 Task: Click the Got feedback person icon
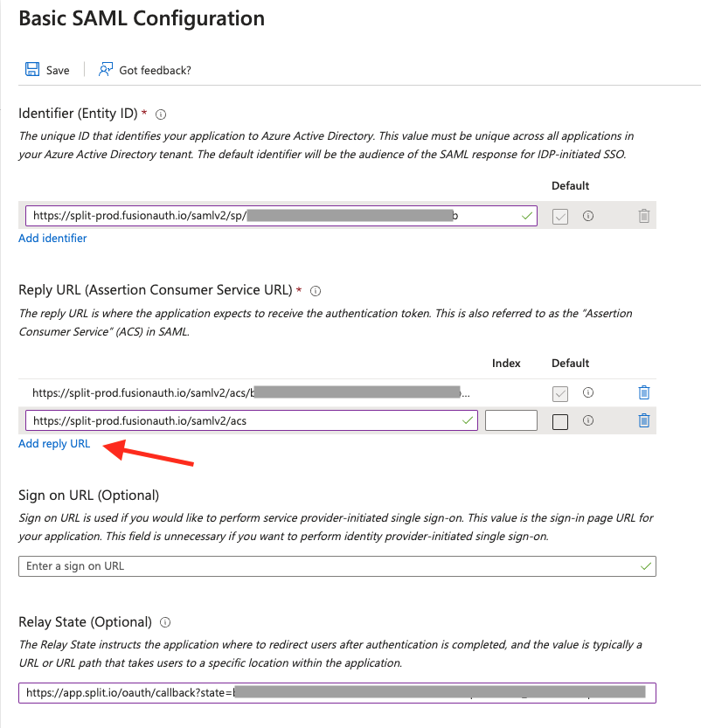pyautogui.click(x=106, y=70)
